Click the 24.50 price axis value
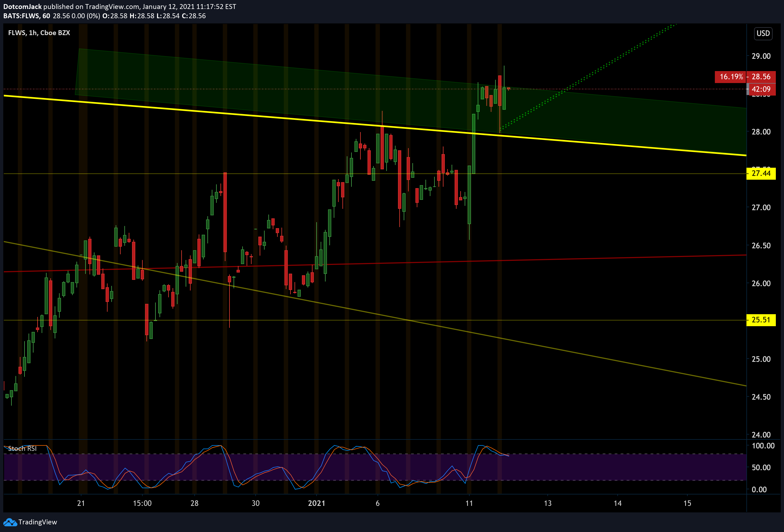 (x=761, y=397)
